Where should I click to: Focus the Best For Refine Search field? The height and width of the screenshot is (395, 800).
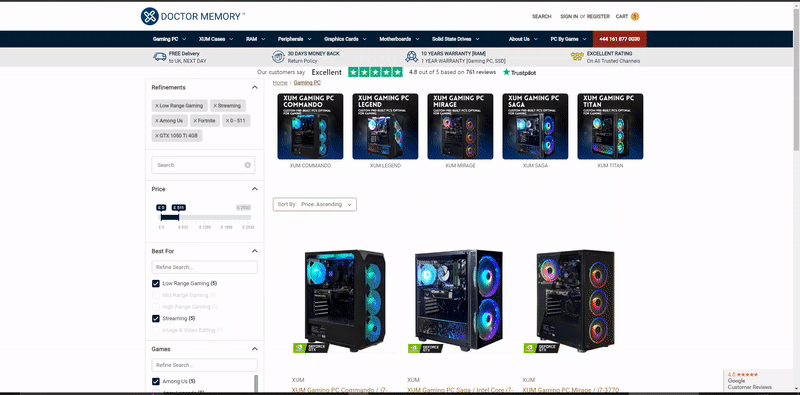click(x=205, y=267)
